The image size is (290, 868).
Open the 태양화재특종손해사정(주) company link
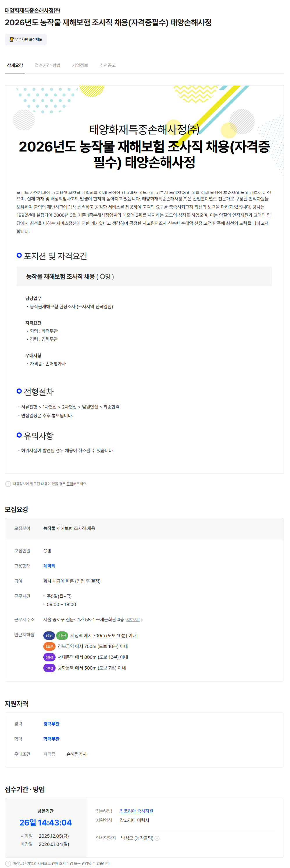[x=32, y=10]
